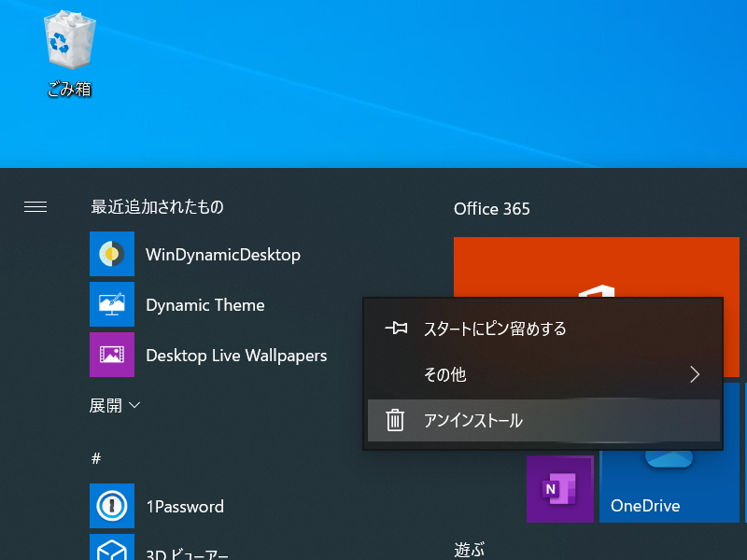Image resolution: width=747 pixels, height=560 pixels.
Task: Click the pin icon next to スタートにピン留めする
Action: 397,328
